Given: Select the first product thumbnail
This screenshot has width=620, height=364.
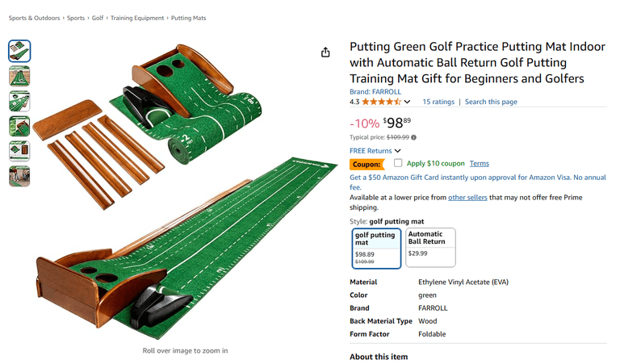Looking at the screenshot, I should click(19, 51).
